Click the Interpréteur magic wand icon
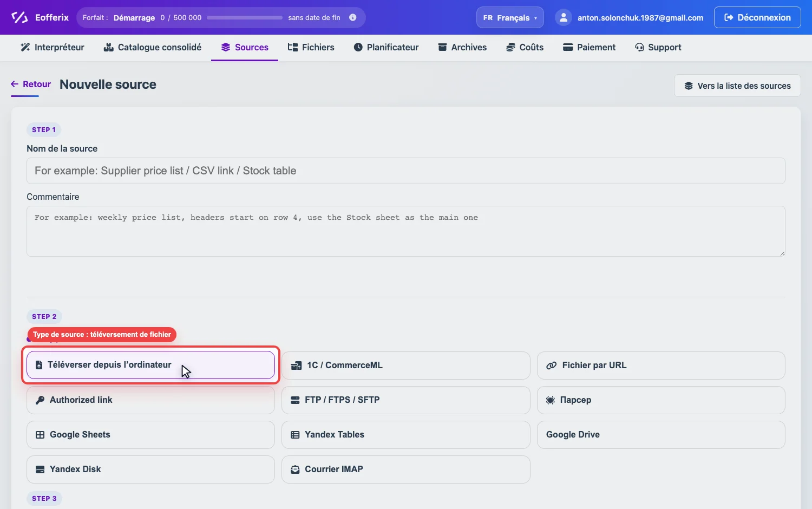 tap(25, 47)
